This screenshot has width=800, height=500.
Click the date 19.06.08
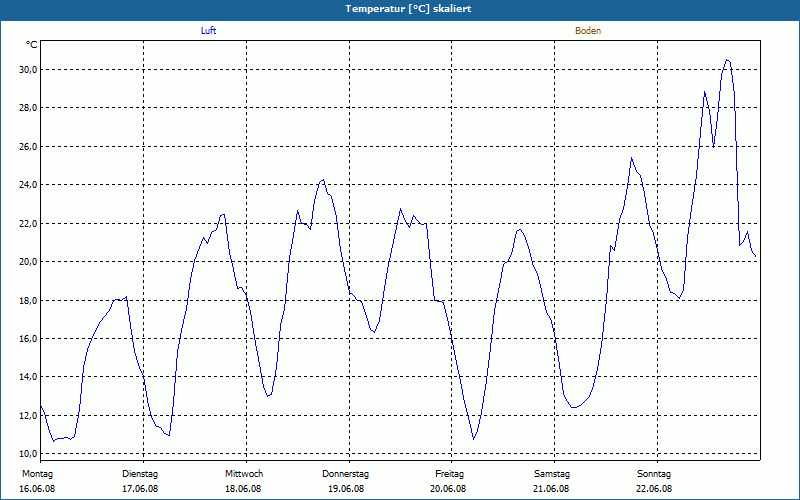[346, 489]
